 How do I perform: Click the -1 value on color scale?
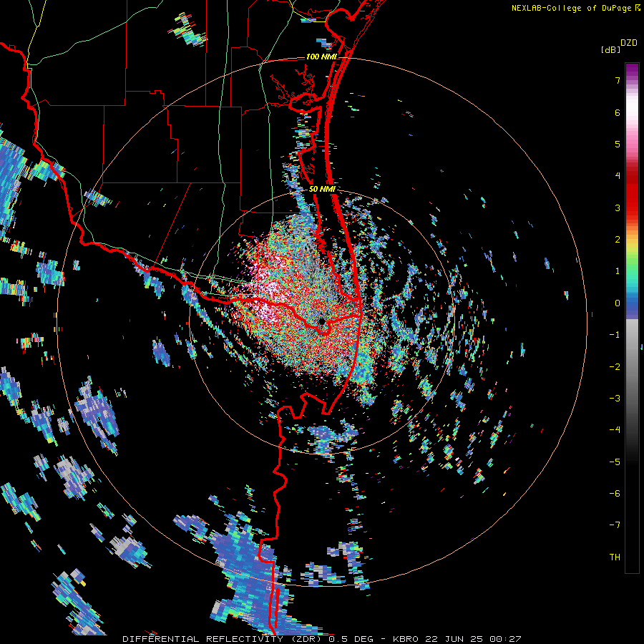point(615,335)
